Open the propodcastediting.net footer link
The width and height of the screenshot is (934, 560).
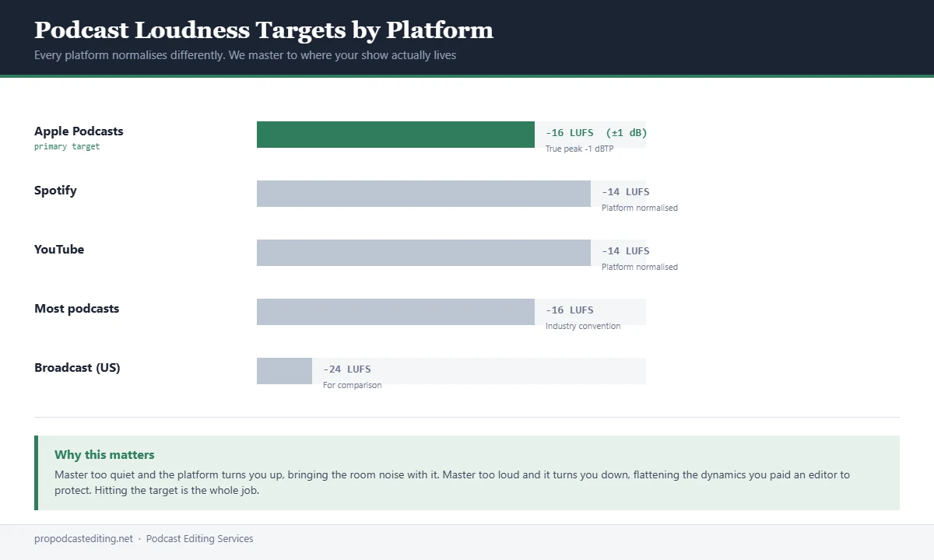pos(84,538)
